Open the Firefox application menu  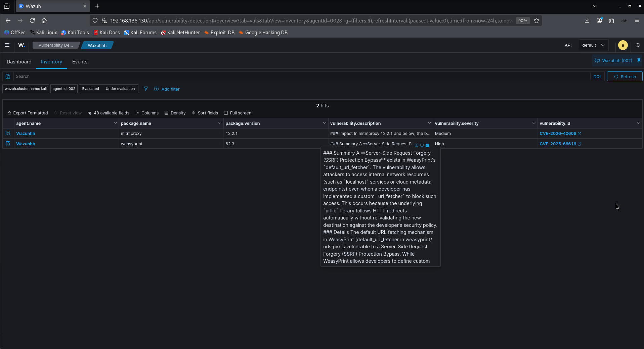pyautogui.click(x=637, y=20)
